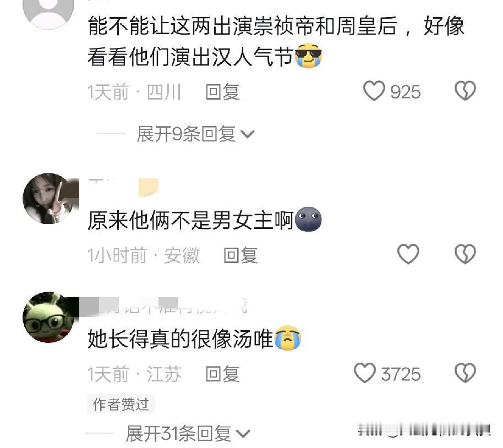Dislike the Sichuan comment via broken heart
Viewport: 503px width, 448px height.
[465, 91]
